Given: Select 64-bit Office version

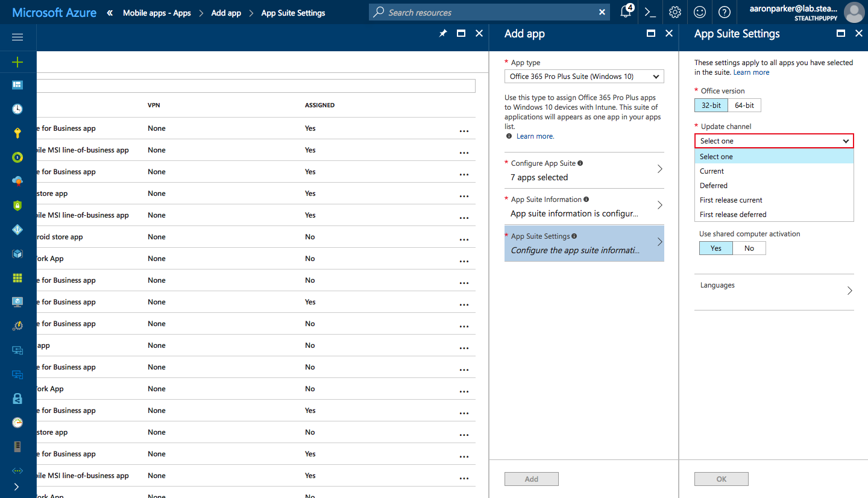Looking at the screenshot, I should [x=744, y=106].
